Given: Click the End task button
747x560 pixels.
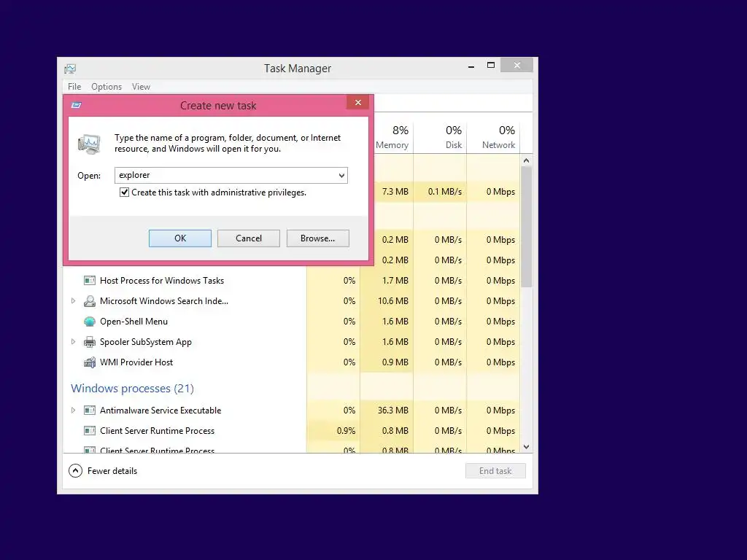Looking at the screenshot, I should (495, 471).
